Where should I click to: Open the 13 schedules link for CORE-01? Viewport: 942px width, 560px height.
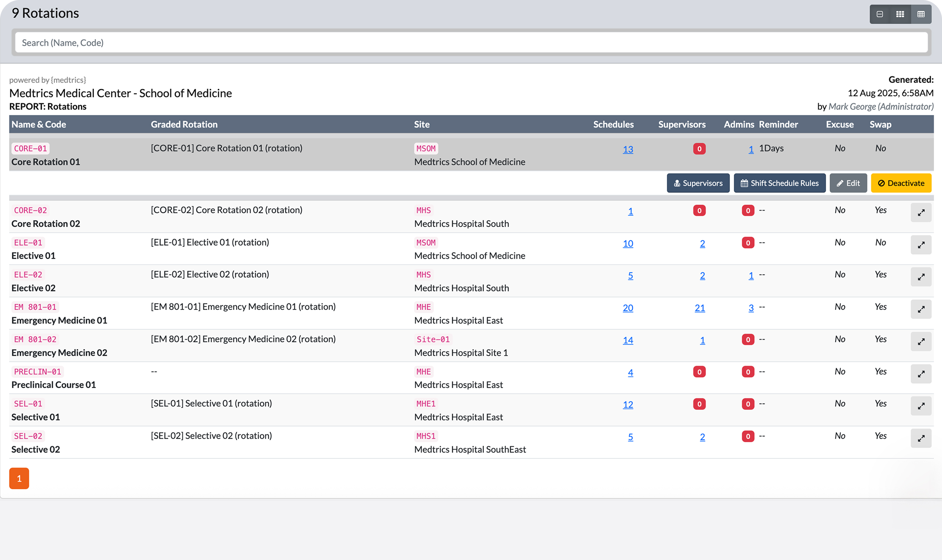628,149
